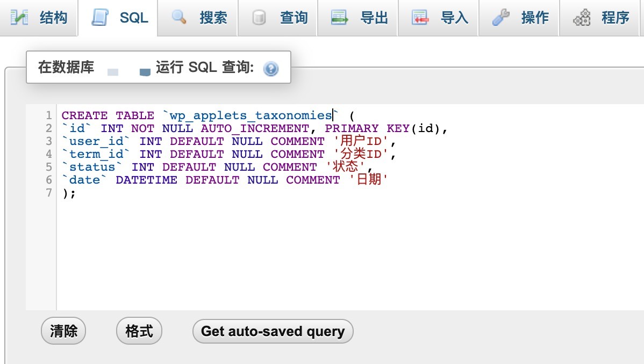
Task: Format the query with 格式 button
Action: coord(139,331)
